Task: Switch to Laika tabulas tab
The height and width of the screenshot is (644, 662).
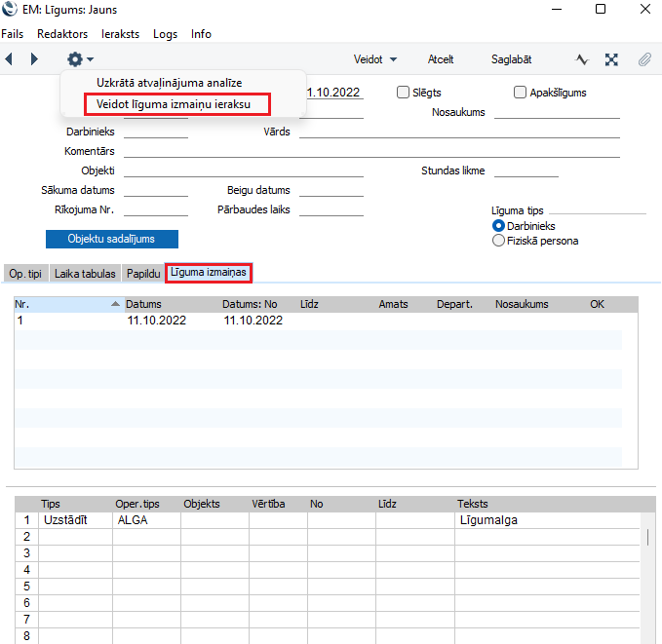Action: point(85,274)
